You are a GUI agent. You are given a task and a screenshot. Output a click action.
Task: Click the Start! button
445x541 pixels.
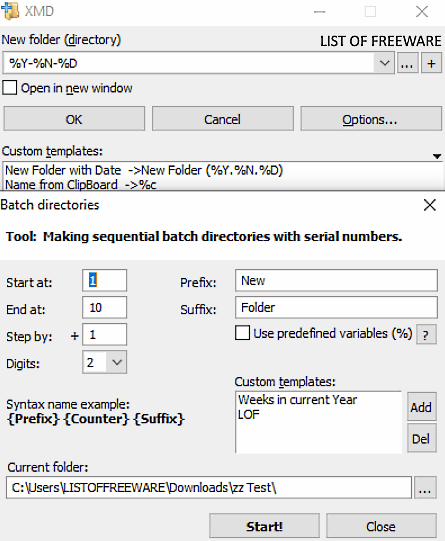coord(264,526)
